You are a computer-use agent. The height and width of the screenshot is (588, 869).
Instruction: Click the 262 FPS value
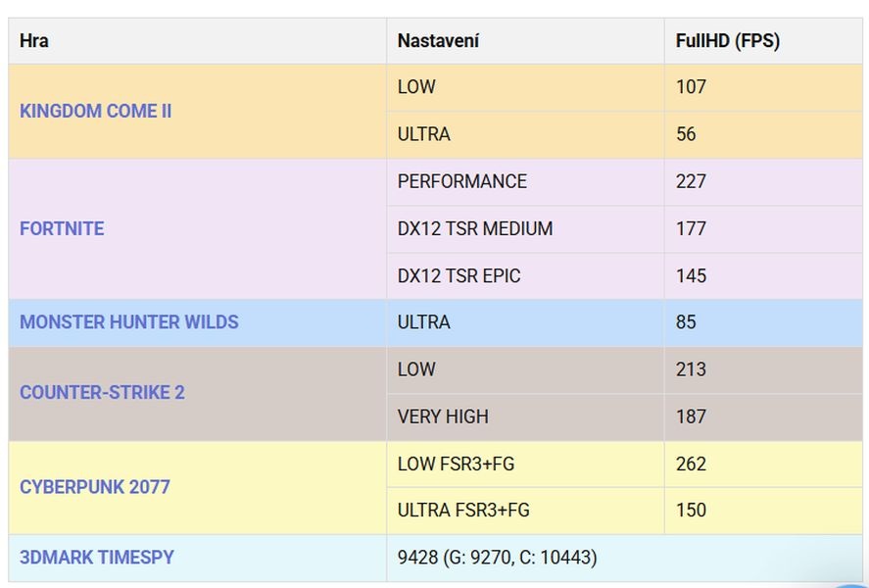pyautogui.click(x=691, y=464)
